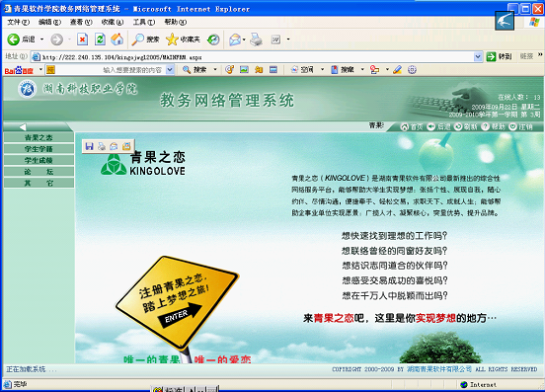Click the email icon on floating image toolbar
This screenshot has height=392, width=545.
[x=114, y=146]
